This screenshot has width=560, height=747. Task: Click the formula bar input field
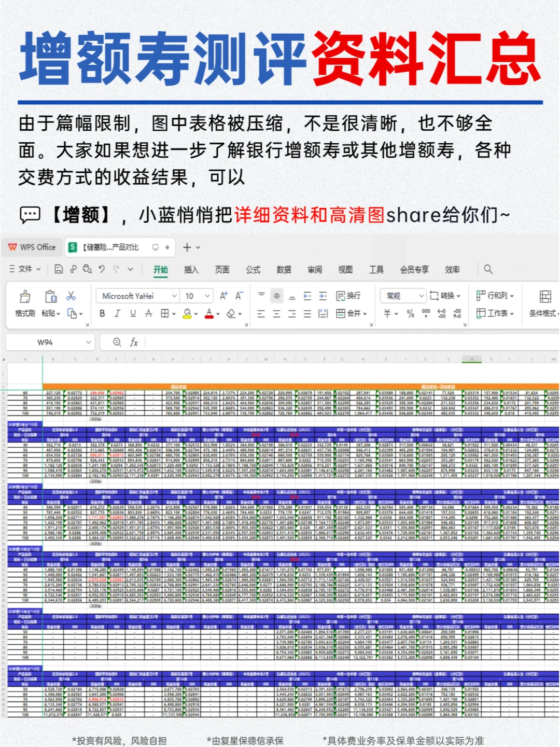351,342
